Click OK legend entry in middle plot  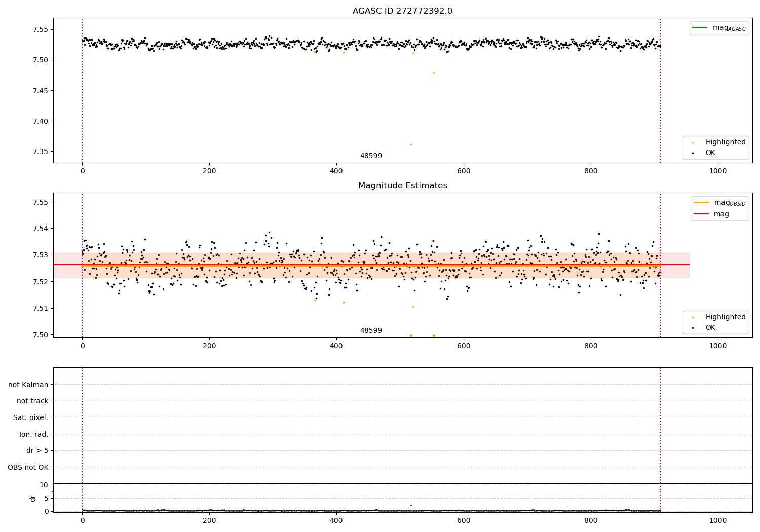[x=704, y=328]
